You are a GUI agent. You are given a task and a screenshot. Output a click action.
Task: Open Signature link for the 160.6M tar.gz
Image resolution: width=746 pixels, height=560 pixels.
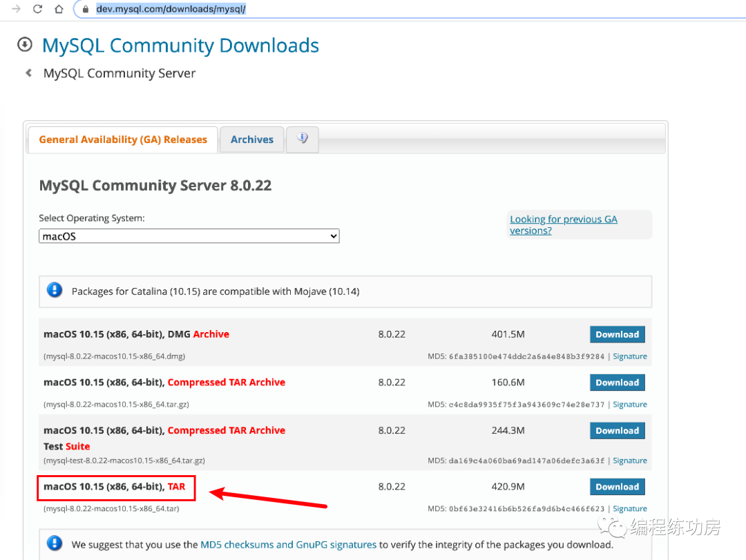coord(629,405)
